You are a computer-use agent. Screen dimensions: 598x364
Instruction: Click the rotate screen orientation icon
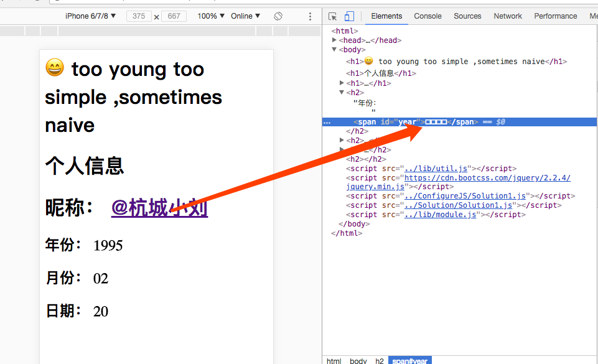278,16
